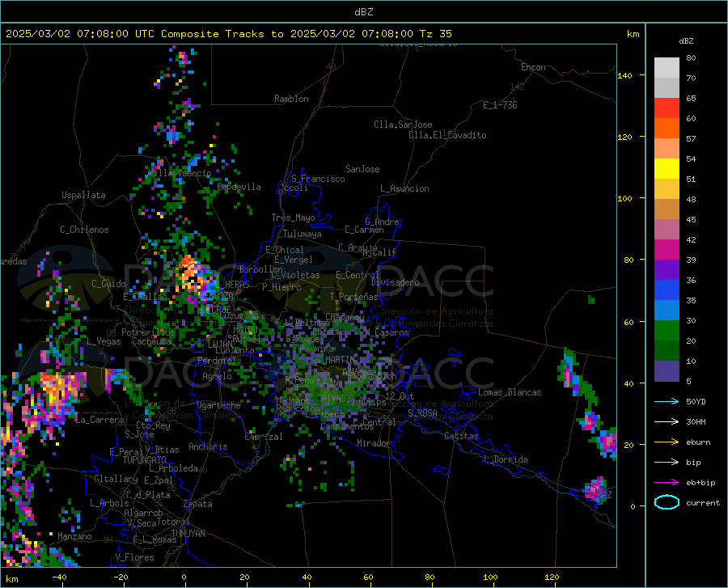The width and height of the screenshot is (728, 588).
Task: Click the 'Anchoris' map label
Action: click(x=208, y=446)
